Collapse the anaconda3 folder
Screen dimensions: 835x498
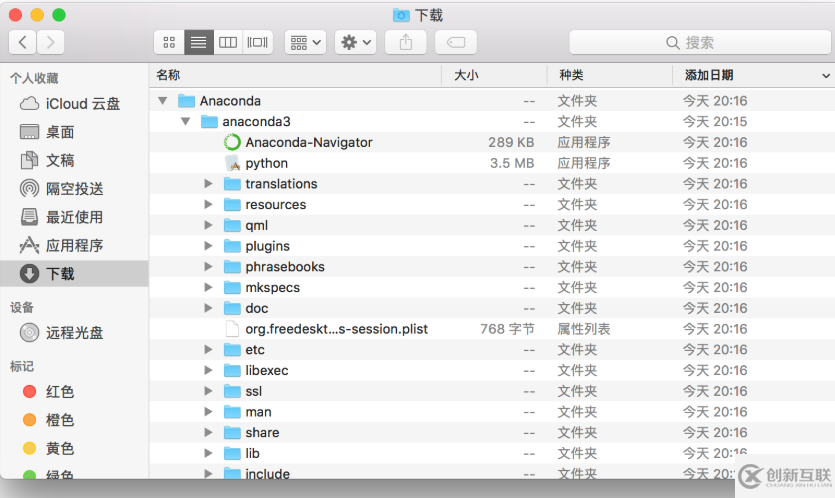[x=186, y=121]
